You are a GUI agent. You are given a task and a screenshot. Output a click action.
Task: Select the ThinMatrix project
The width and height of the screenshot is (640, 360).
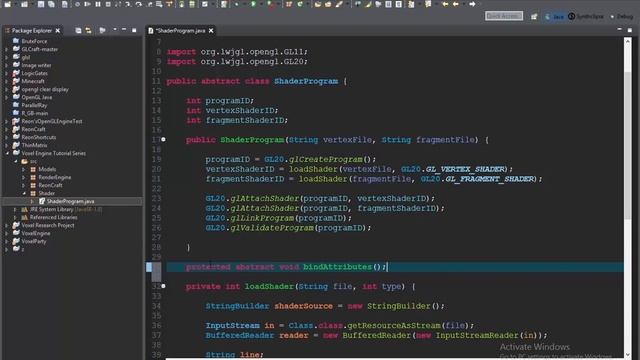coord(34,145)
